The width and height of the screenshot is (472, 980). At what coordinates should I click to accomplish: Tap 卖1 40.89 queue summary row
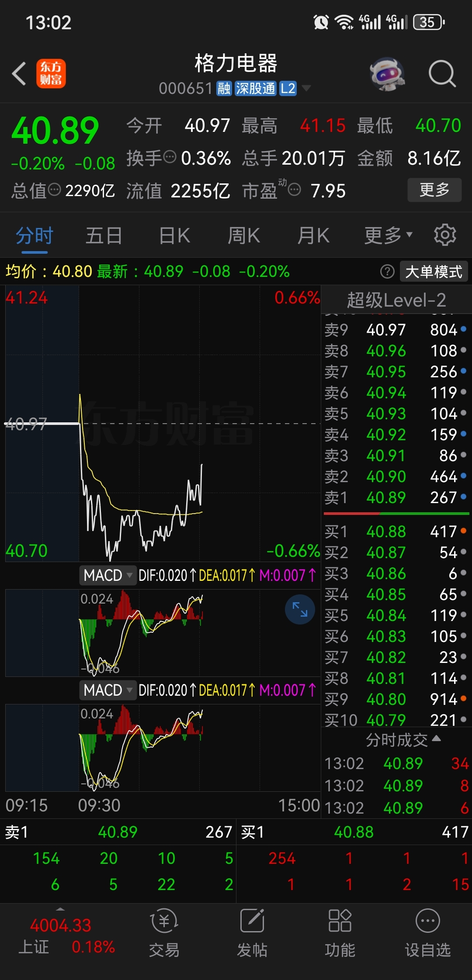pos(118,832)
